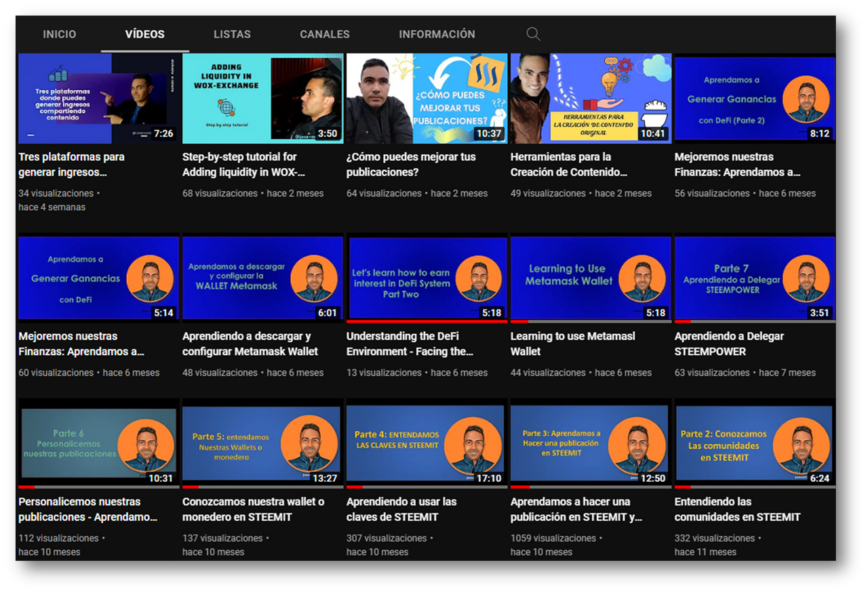Viewport: 868px width, 593px height.
Task: Select the VÍDEOS tab
Action: pyautogui.click(x=145, y=34)
